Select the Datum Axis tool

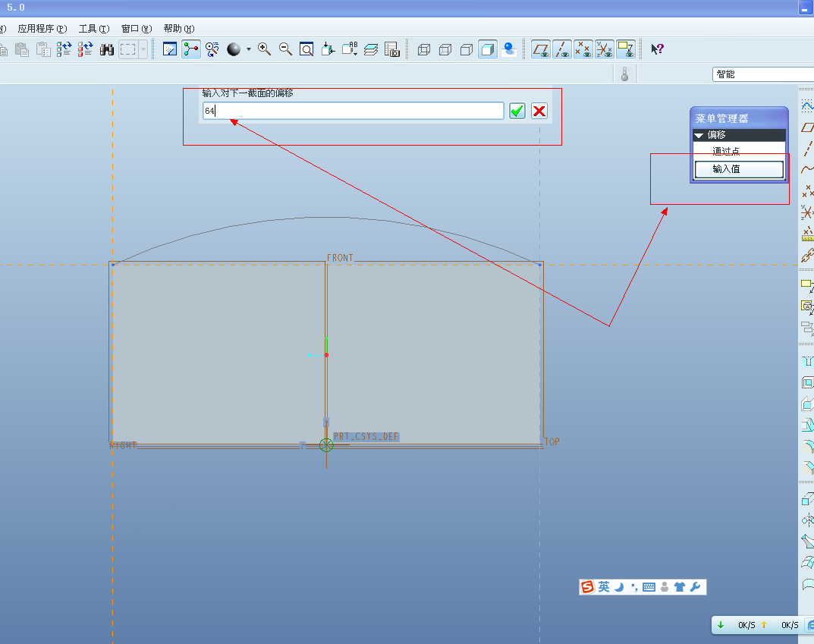807,149
